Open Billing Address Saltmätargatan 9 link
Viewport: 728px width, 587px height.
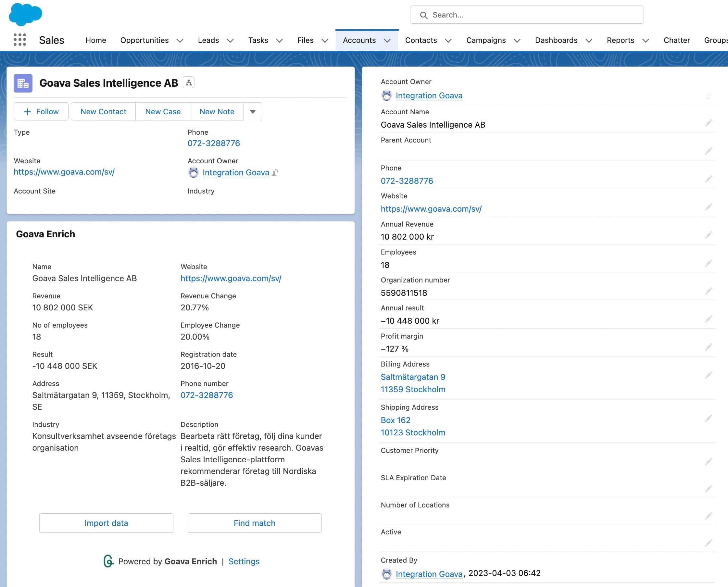tap(413, 377)
